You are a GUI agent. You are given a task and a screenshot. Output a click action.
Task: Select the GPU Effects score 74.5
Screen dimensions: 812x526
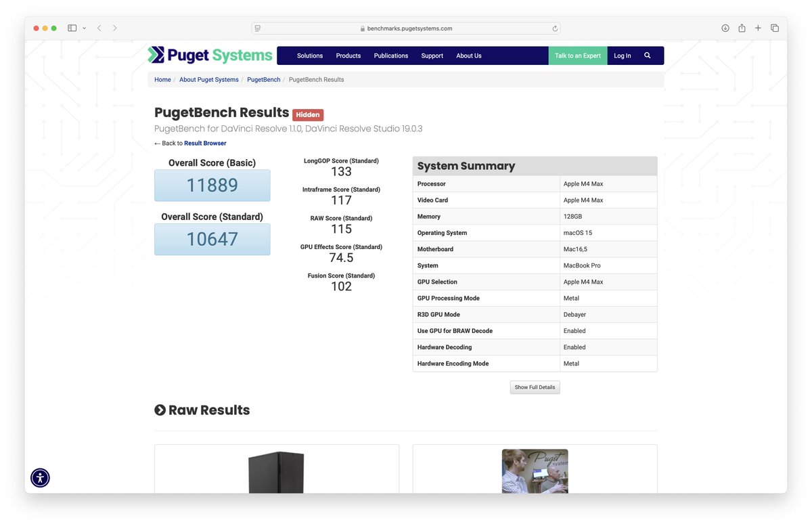pyautogui.click(x=342, y=258)
